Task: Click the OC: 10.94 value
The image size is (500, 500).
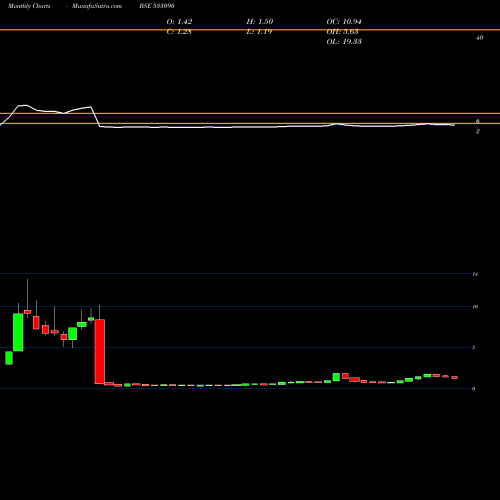Action: click(344, 22)
